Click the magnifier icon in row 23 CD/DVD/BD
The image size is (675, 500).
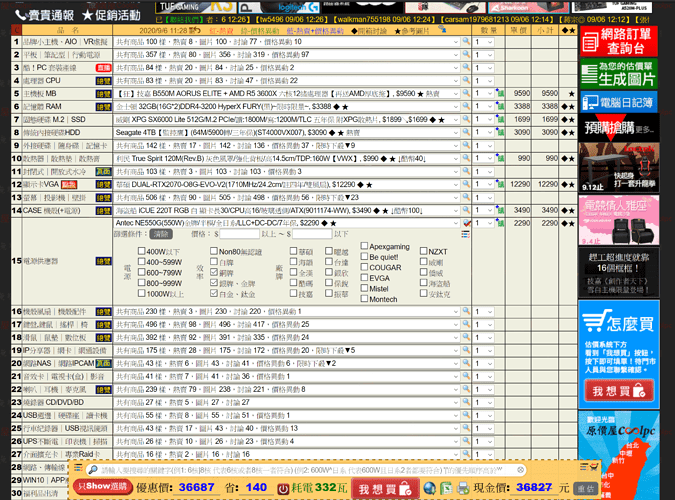point(466,402)
